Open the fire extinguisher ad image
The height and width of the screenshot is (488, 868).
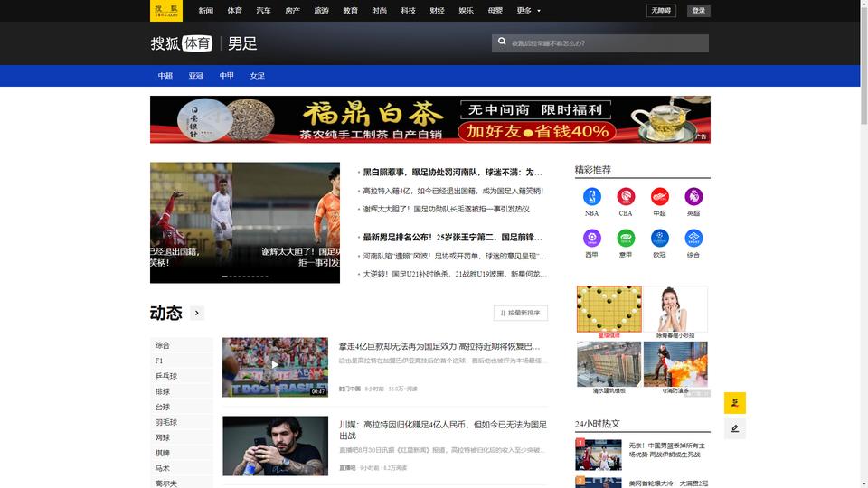[x=675, y=364]
